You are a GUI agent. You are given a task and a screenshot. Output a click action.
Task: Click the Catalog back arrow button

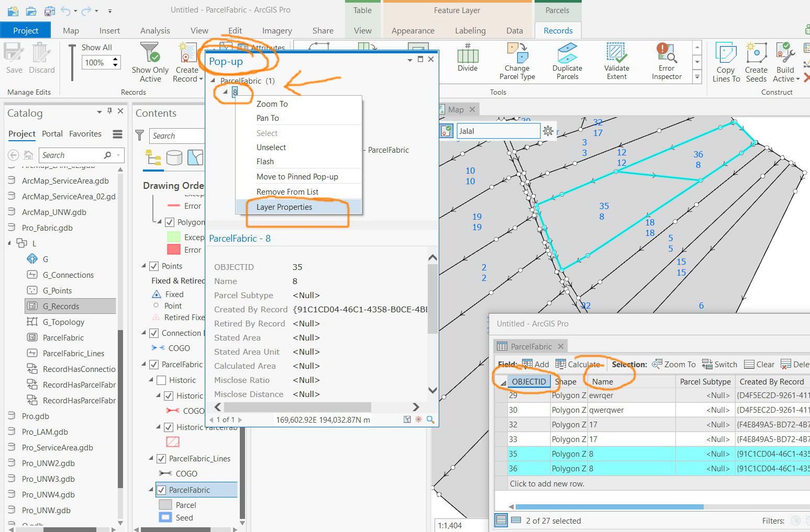coord(14,155)
